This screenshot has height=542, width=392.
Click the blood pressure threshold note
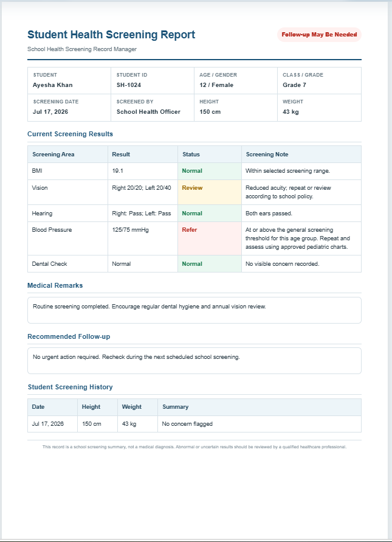[298, 238]
